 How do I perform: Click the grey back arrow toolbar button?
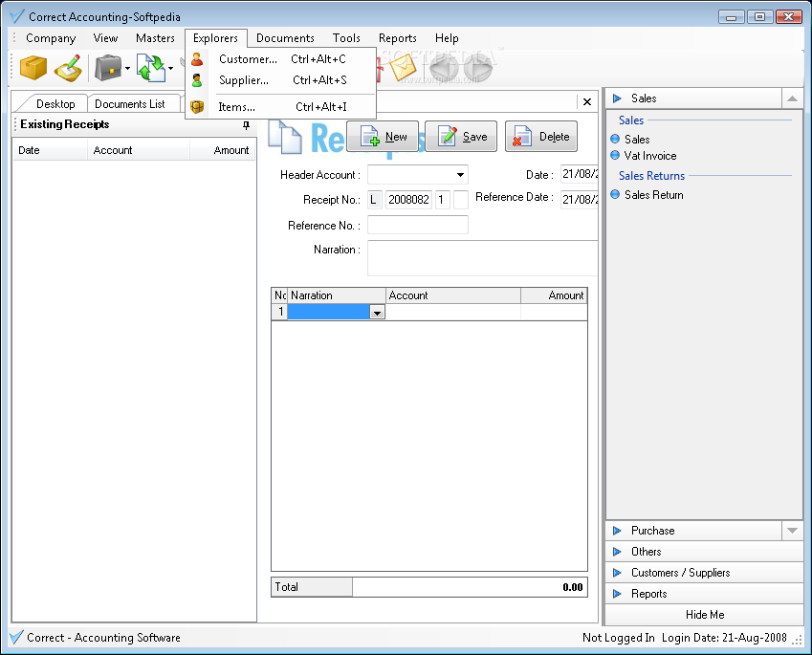[x=444, y=67]
